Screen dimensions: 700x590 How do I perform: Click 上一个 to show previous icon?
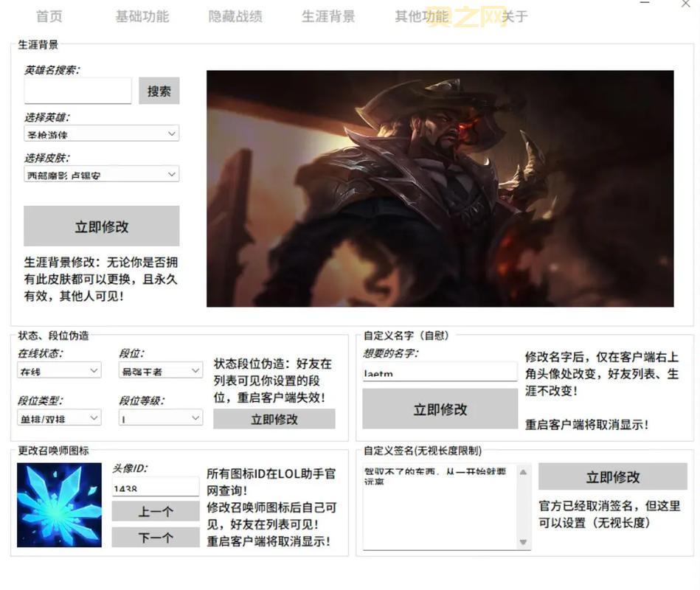click(155, 510)
